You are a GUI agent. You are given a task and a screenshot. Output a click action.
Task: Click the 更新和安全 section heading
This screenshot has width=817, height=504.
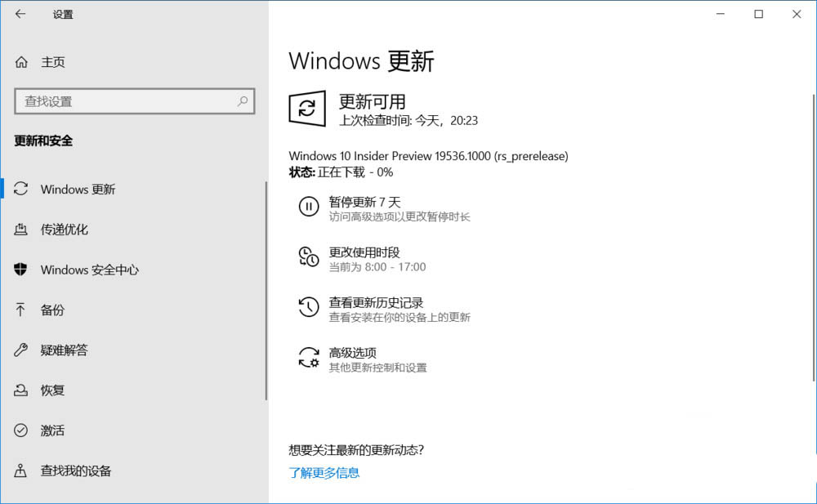point(43,140)
